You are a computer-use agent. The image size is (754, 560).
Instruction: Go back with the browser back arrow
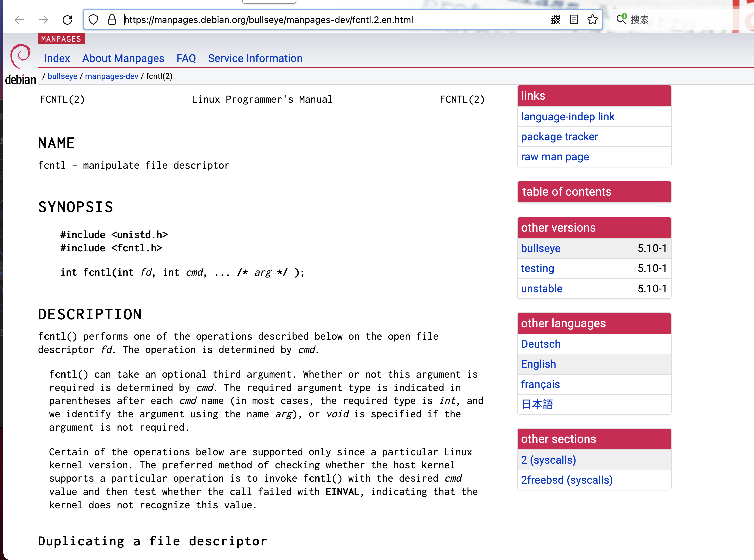click(x=19, y=20)
